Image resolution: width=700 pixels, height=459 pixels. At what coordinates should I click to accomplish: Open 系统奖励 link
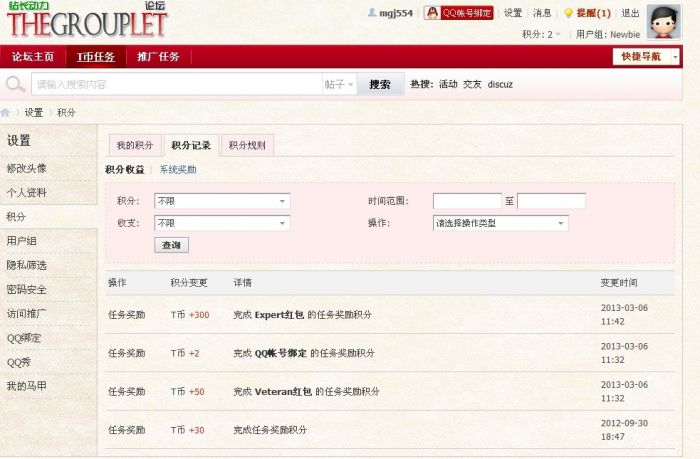point(178,170)
